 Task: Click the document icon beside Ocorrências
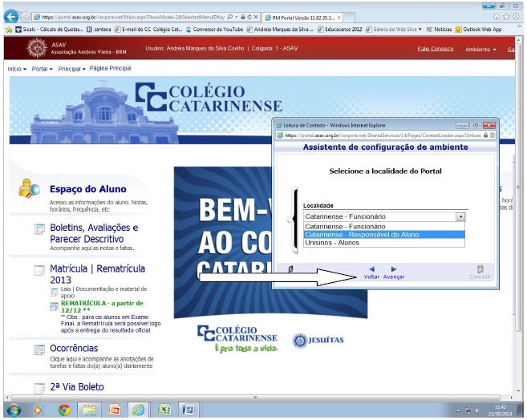coord(39,349)
